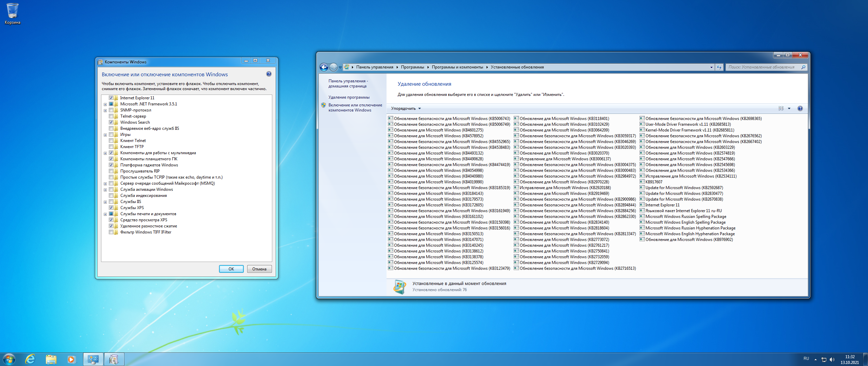Uncheck the Windows Search checkbox
This screenshot has width=868, height=366.
pos(111,122)
